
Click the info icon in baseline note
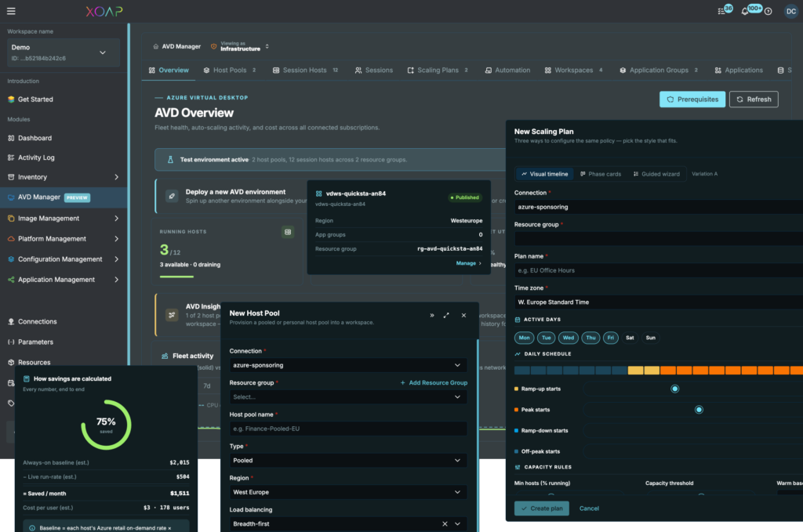(x=31, y=528)
